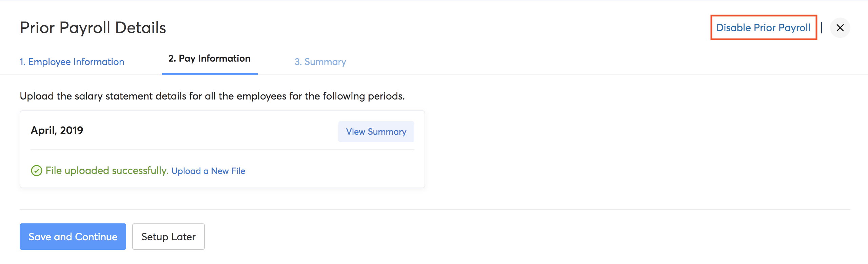Viewport: 868px width, 264px height.
Task: Choose Setup Later
Action: pos(168,237)
